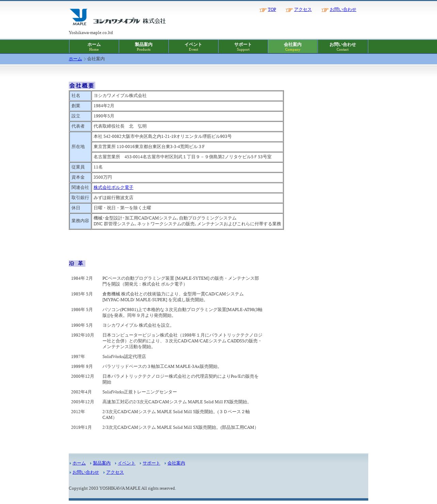437x504 pixels.
Task: Click the hand icon beside TOP
Action: pos(263,10)
